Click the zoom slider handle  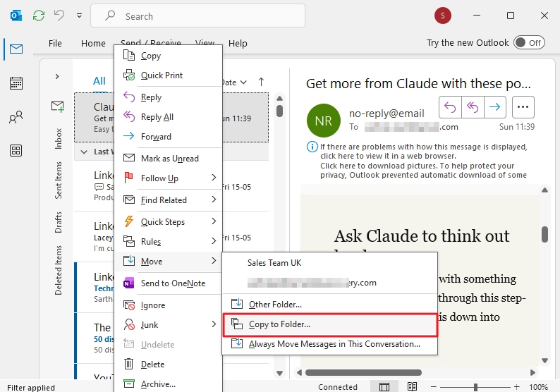(x=475, y=387)
